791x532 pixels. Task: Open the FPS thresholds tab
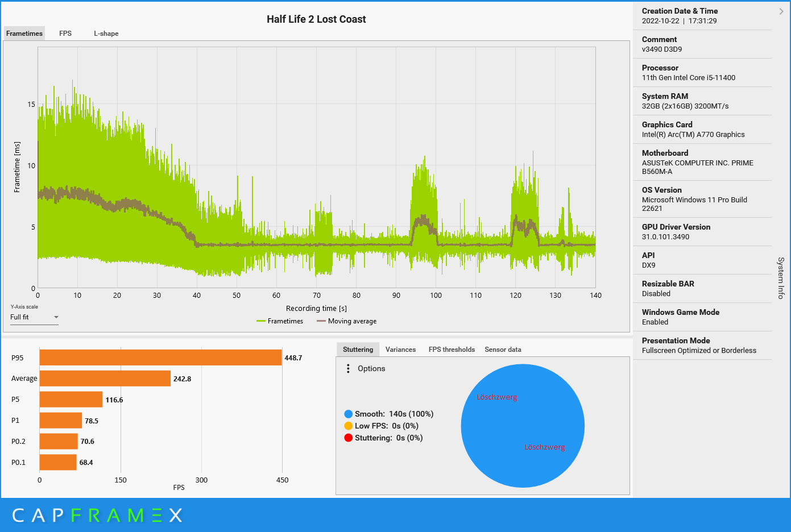click(x=452, y=350)
